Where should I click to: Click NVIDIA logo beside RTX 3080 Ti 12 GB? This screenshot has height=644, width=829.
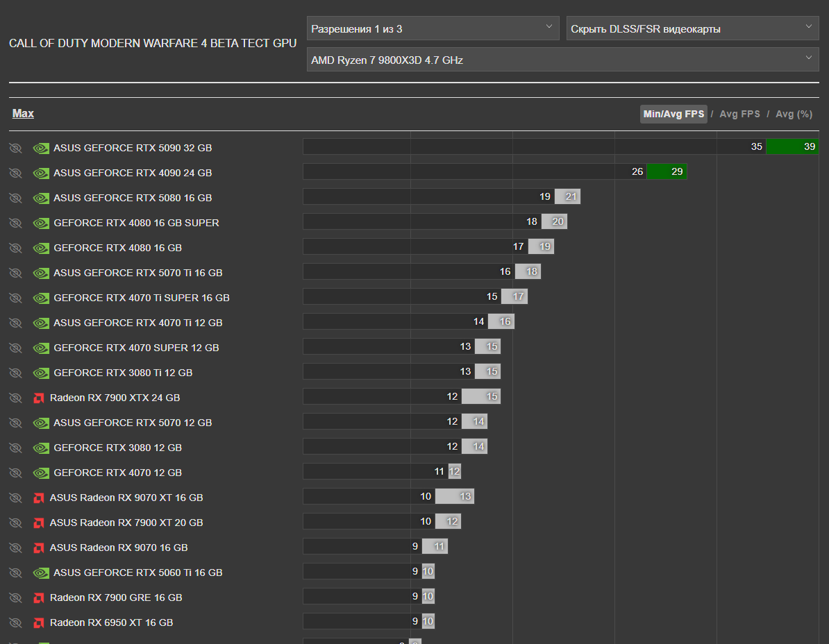click(x=41, y=373)
